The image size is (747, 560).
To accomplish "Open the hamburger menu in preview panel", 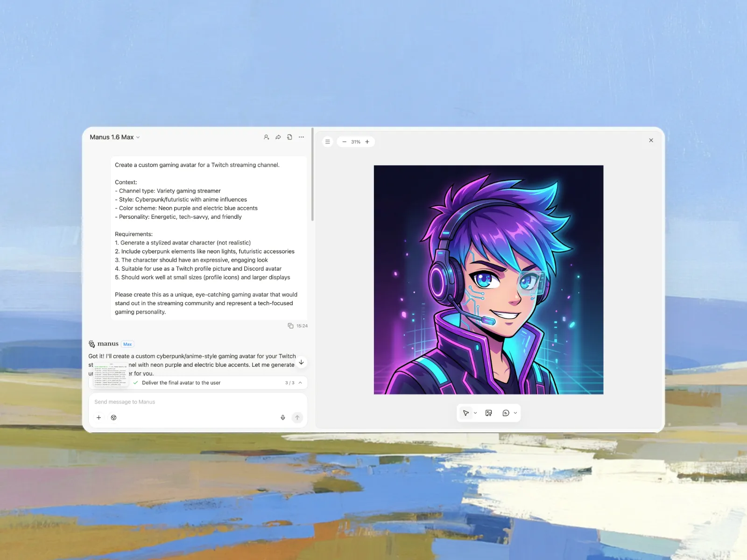I will point(328,142).
